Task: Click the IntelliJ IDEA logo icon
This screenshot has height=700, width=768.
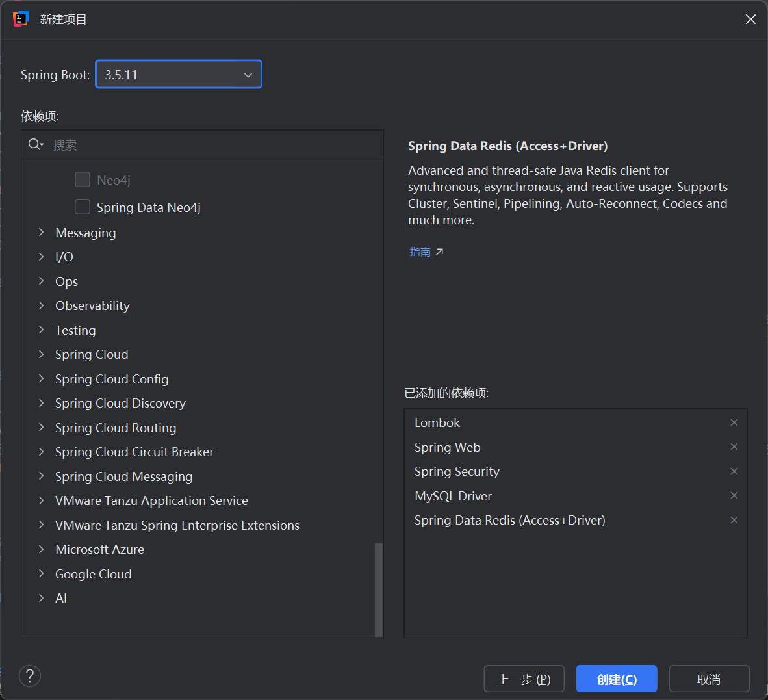Action: click(21, 19)
